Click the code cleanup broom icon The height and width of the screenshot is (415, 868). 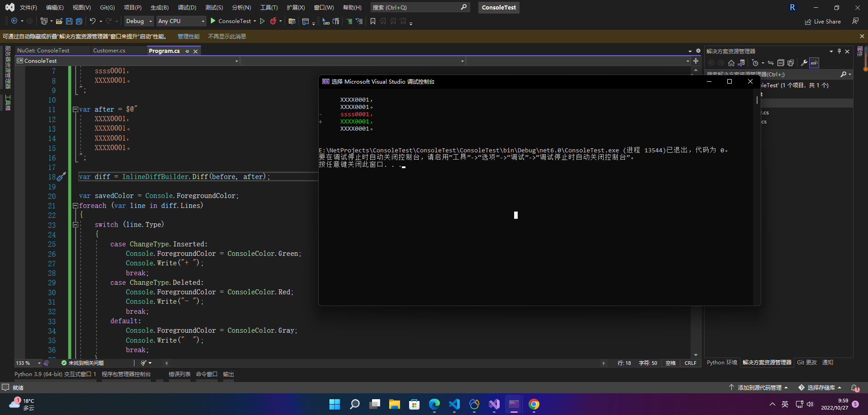coord(143,363)
